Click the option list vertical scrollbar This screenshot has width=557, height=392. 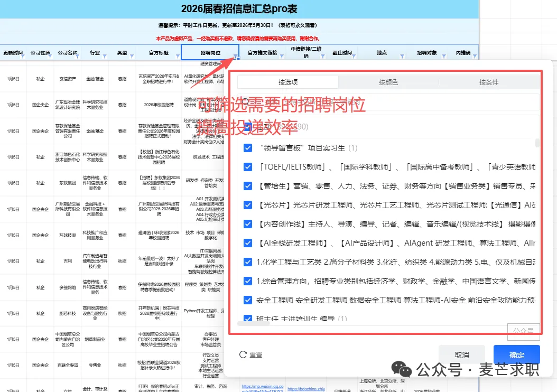coord(537,143)
